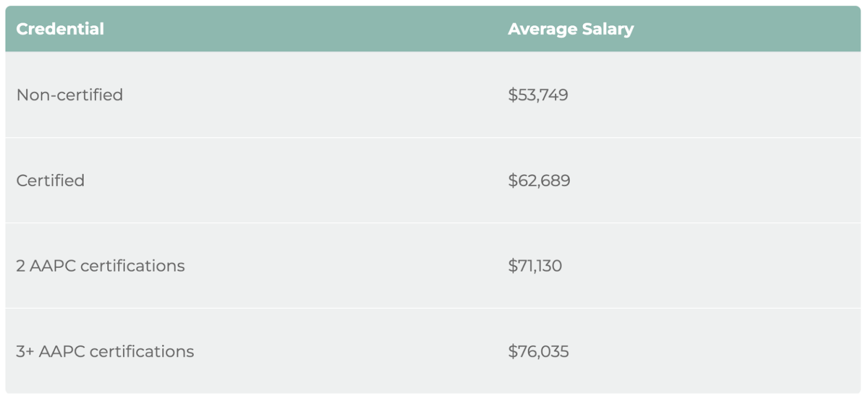Click the Average Salary column header

[571, 29]
